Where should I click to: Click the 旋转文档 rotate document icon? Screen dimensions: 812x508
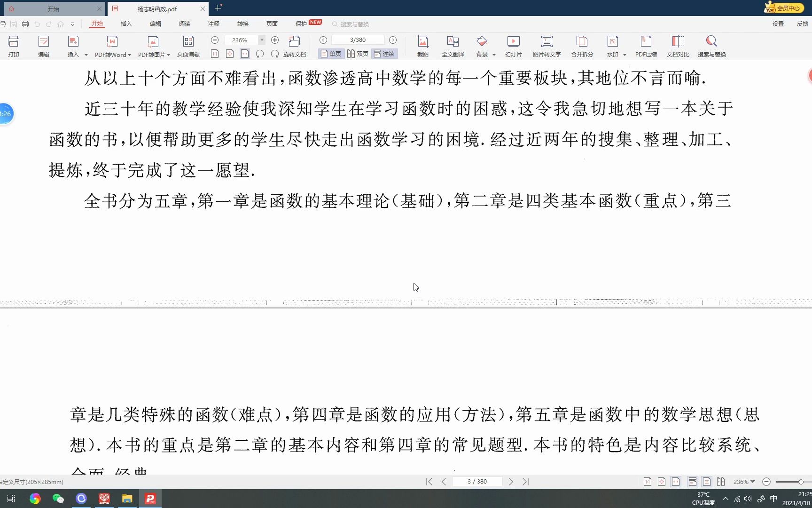coord(295,46)
